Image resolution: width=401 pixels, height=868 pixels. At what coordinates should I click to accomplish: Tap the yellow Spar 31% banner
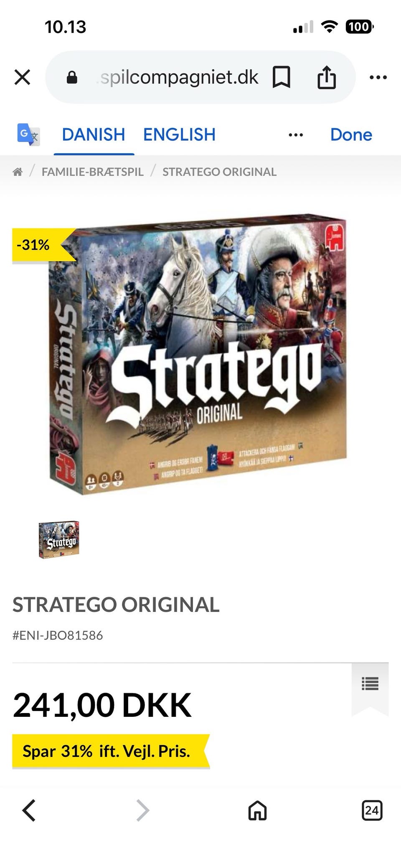click(x=111, y=751)
